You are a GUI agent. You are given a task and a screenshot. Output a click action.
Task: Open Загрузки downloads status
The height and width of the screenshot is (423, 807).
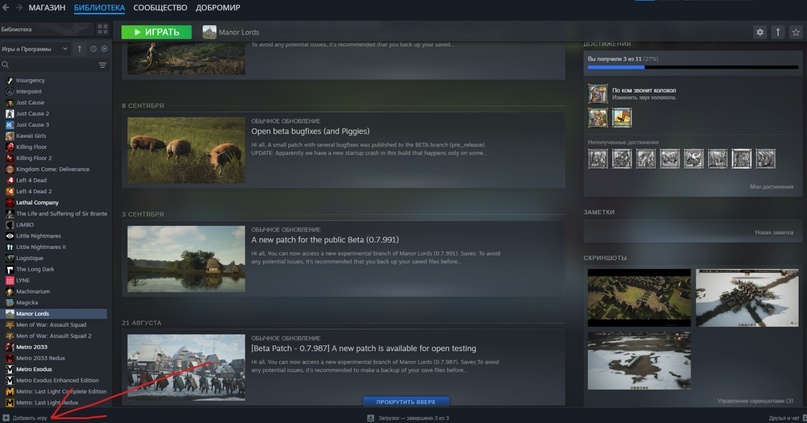point(408,418)
